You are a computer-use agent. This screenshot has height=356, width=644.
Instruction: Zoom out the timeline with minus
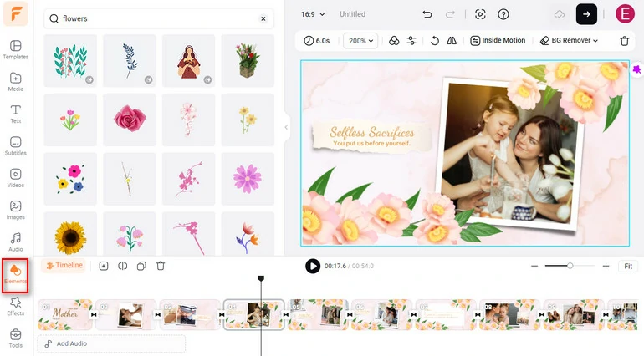pyautogui.click(x=534, y=266)
